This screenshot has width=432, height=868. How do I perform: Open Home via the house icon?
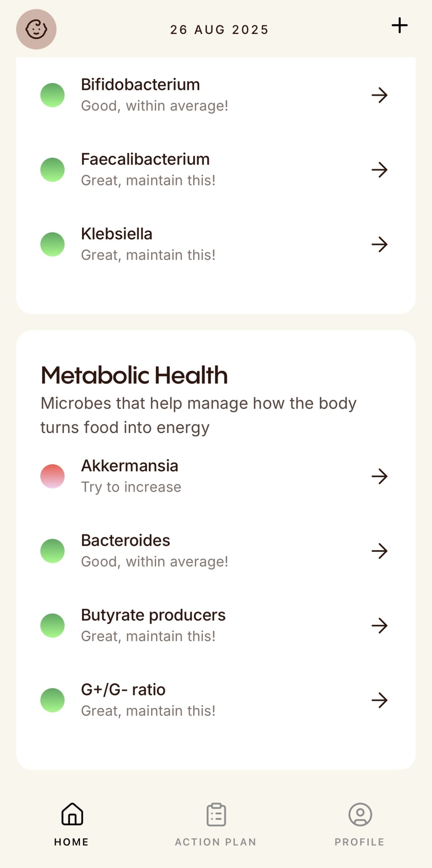(72, 814)
